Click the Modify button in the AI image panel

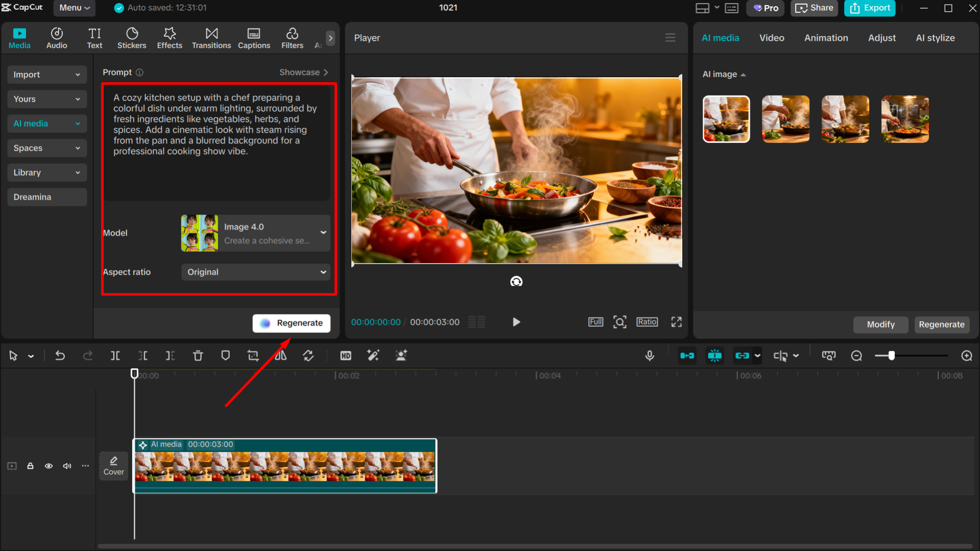pyautogui.click(x=880, y=324)
